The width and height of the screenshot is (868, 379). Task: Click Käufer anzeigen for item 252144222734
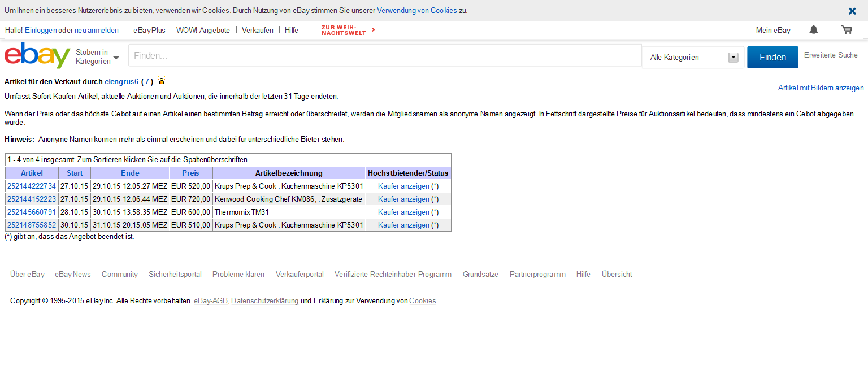point(403,186)
